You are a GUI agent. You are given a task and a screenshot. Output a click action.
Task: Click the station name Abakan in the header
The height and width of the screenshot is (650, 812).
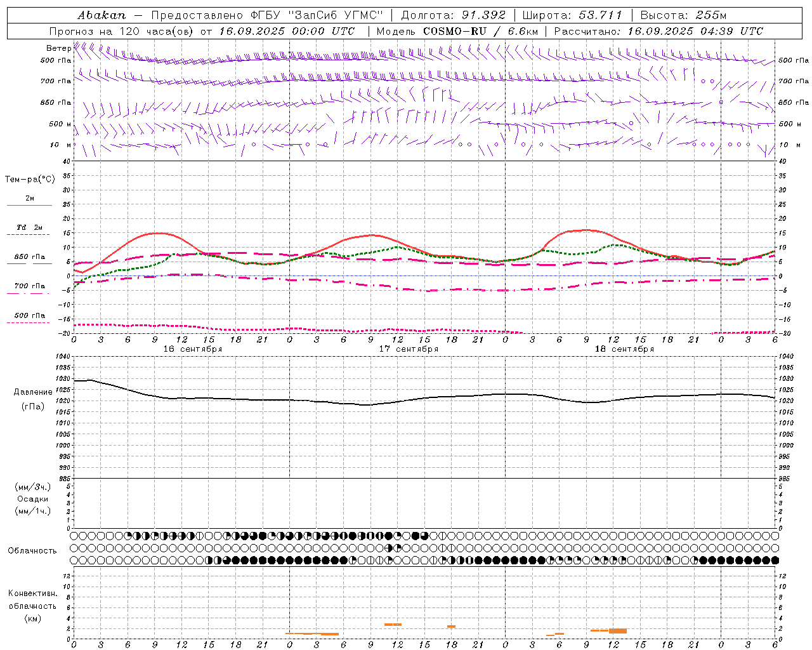[x=101, y=15]
